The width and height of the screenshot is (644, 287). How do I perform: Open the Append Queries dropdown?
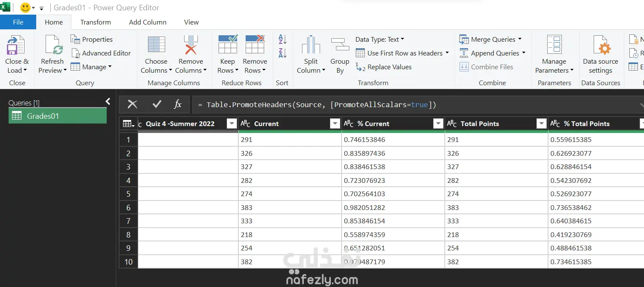pyautogui.click(x=524, y=53)
